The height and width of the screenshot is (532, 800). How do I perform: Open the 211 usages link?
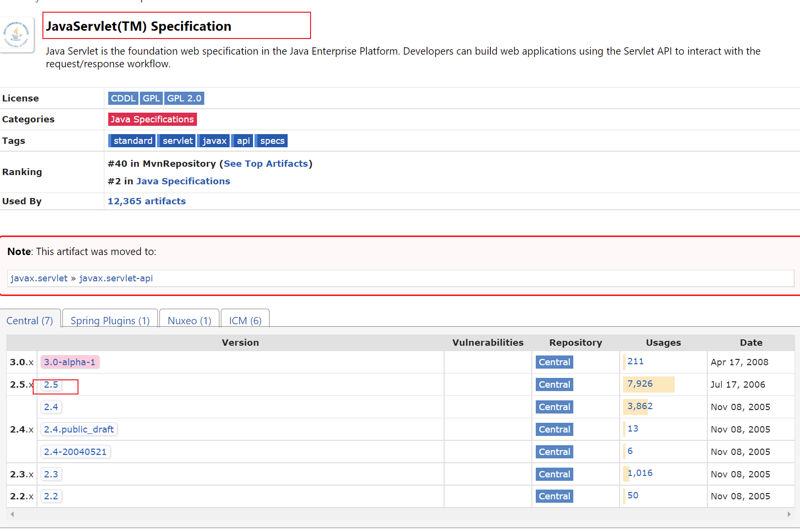(636, 361)
